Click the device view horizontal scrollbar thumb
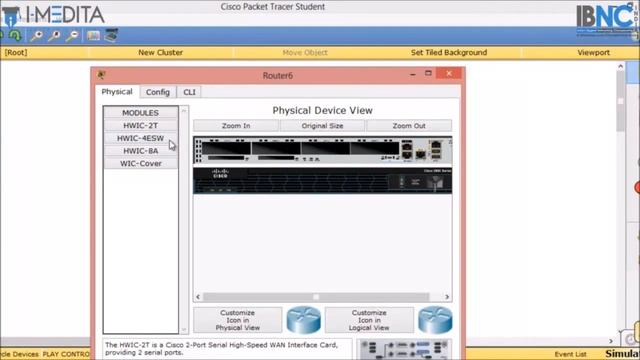640x360 pixels. 316,297
